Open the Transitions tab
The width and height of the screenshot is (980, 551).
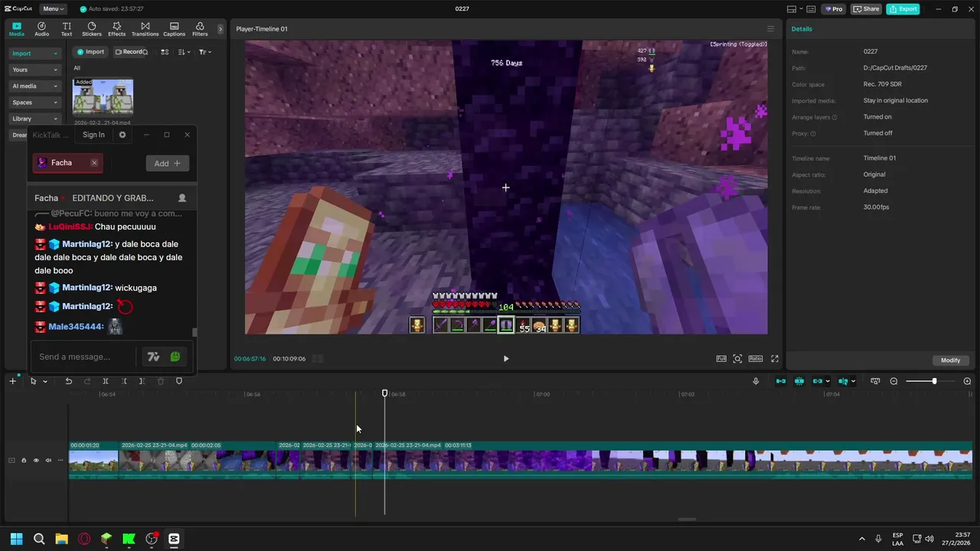(145, 29)
